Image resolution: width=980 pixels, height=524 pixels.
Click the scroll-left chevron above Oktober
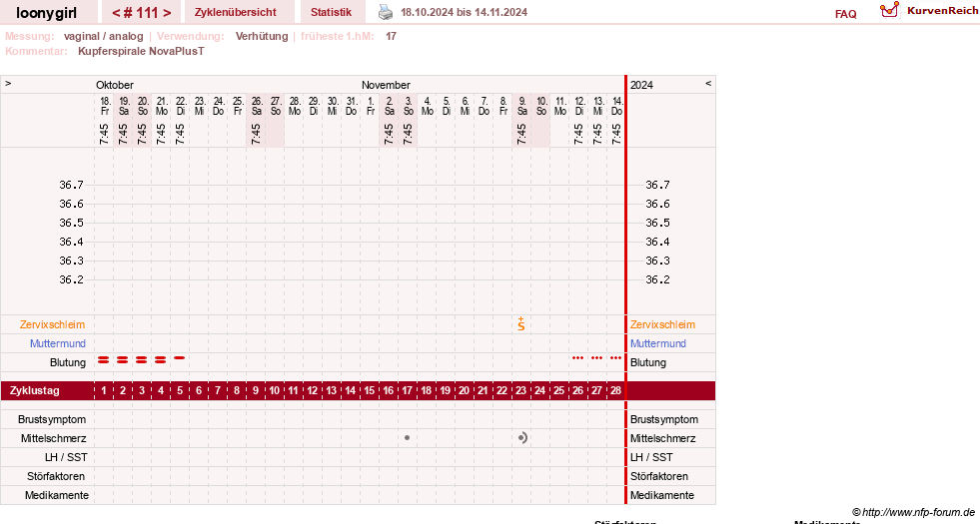pos(8,83)
